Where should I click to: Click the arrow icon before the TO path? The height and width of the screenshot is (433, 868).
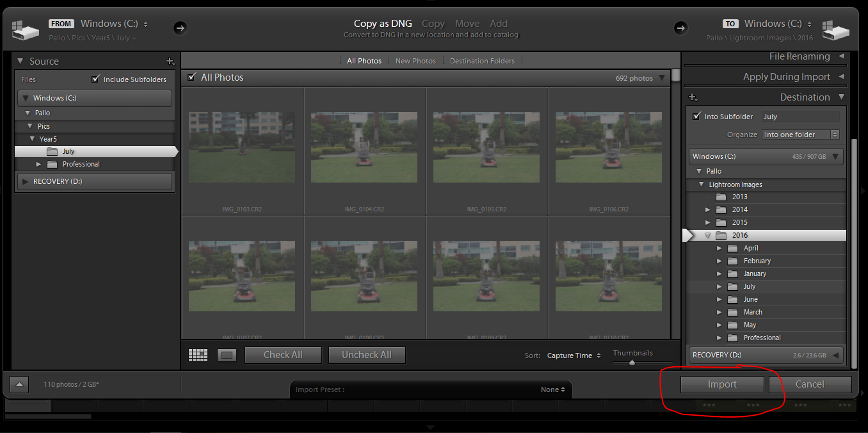[x=680, y=28]
